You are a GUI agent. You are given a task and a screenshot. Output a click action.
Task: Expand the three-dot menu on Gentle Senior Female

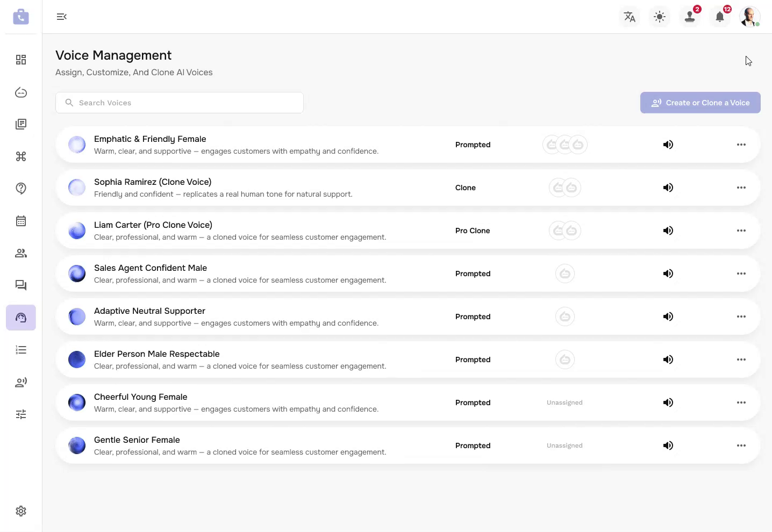point(741,445)
